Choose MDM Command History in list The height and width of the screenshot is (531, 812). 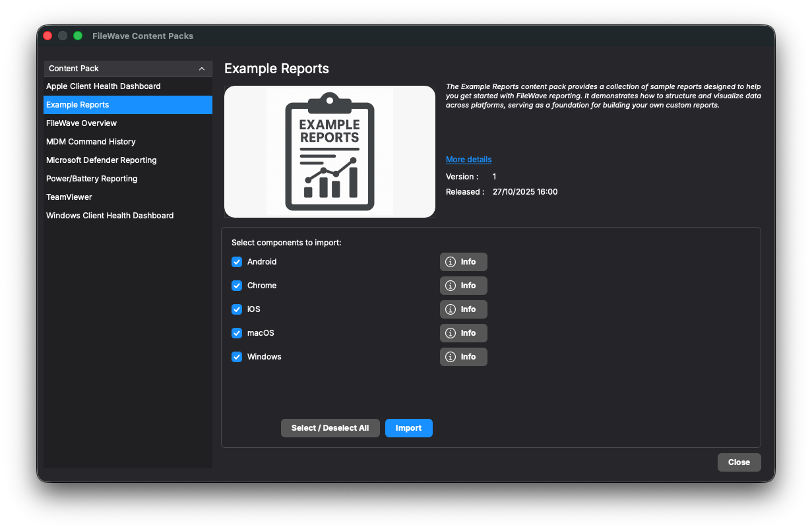click(x=91, y=142)
